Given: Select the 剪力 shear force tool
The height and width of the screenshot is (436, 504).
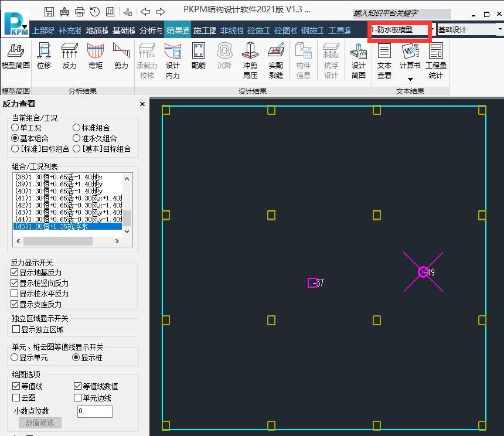Looking at the screenshot, I should tap(121, 56).
